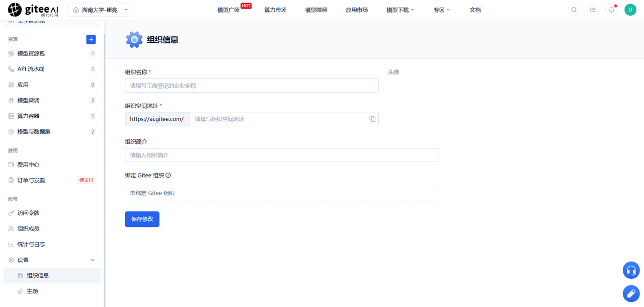Screen dimensions: 644x307
Task: Open the task list icon in header
Action: (x=593, y=10)
